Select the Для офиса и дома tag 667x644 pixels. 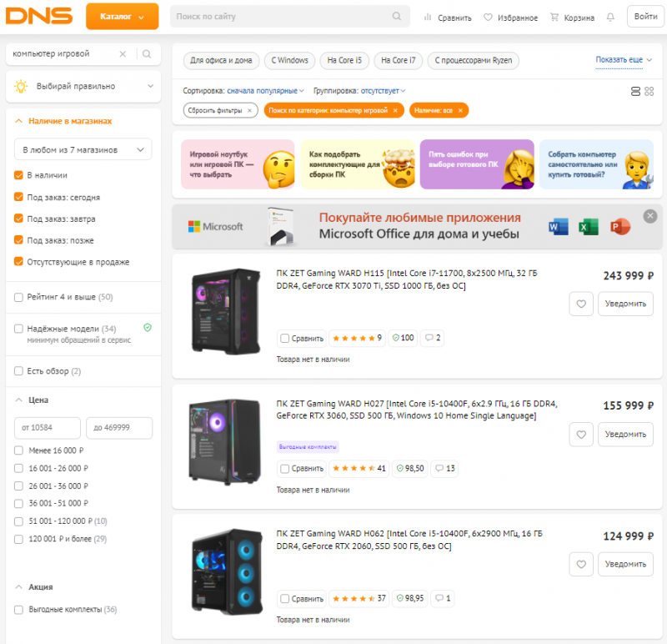[x=221, y=60]
